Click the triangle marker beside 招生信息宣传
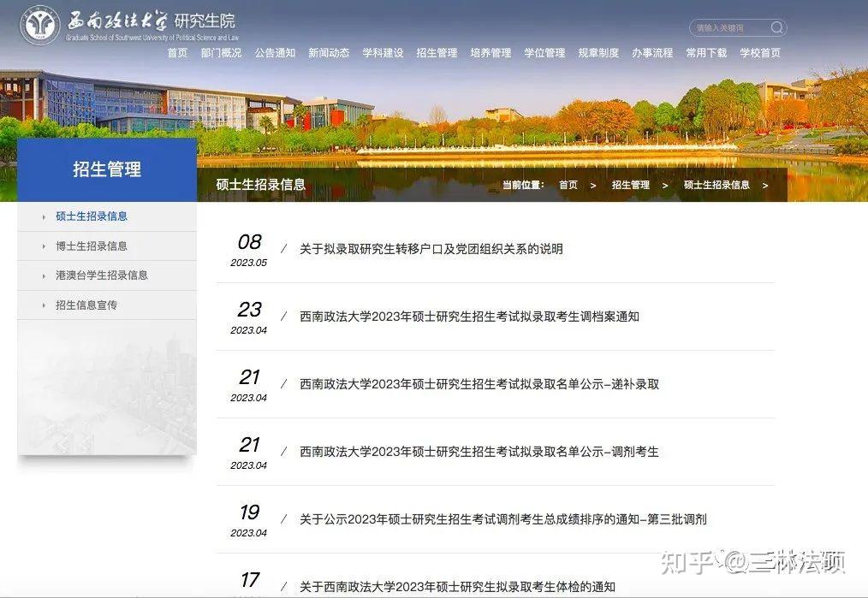The image size is (868, 598). (43, 305)
